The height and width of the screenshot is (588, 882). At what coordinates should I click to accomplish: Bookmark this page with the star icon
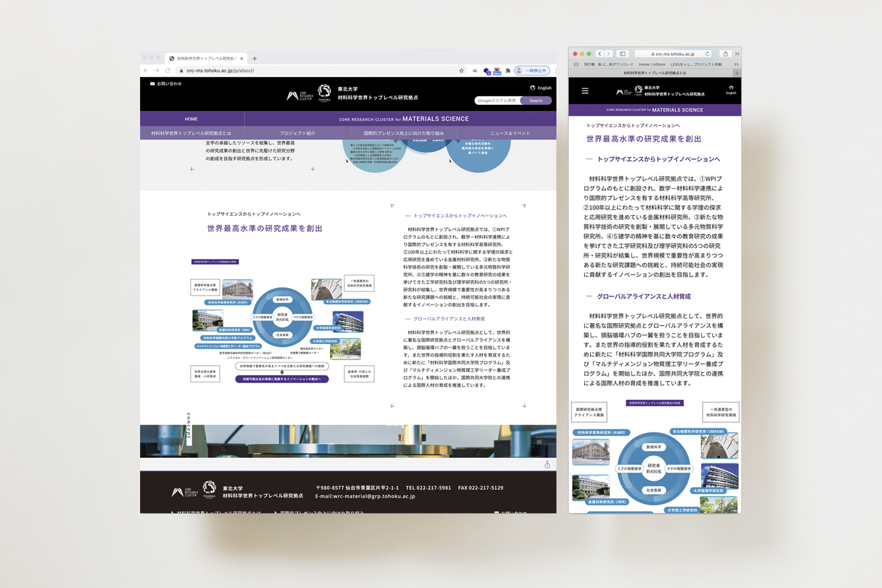coord(462,71)
